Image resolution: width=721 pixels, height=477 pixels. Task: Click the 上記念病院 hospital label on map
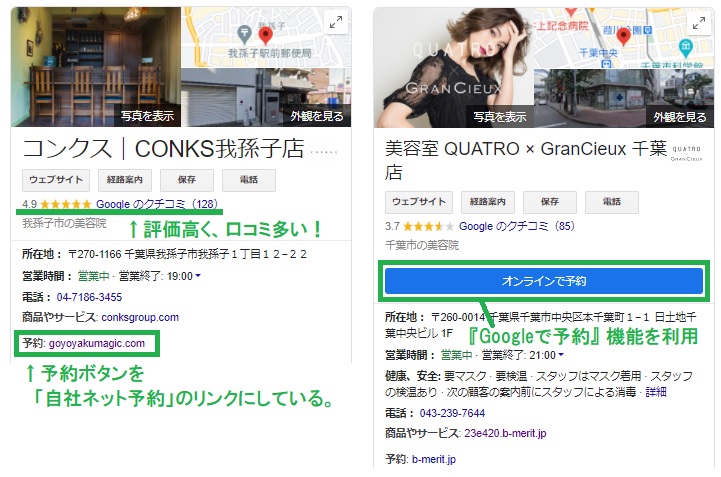pos(562,26)
